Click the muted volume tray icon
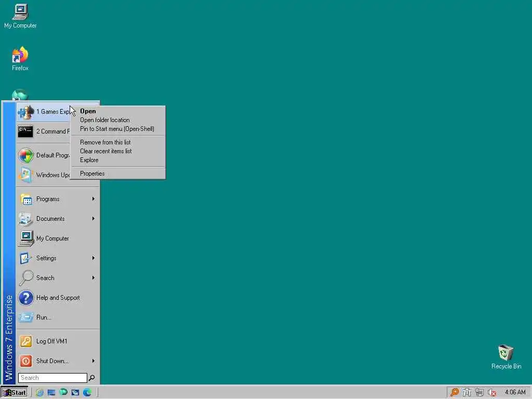The width and height of the screenshot is (532, 399). (492, 393)
